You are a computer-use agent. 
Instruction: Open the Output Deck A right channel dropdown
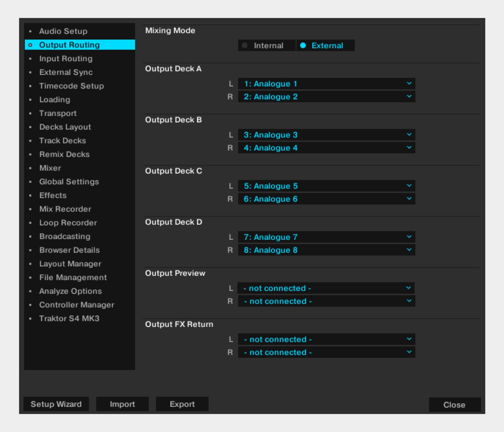pyautogui.click(x=326, y=97)
